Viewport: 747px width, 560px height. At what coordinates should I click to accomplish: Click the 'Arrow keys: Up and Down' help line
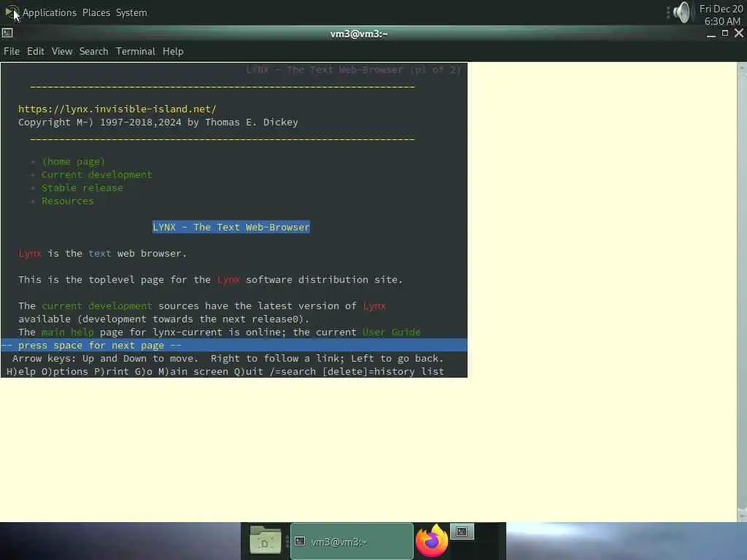228,358
